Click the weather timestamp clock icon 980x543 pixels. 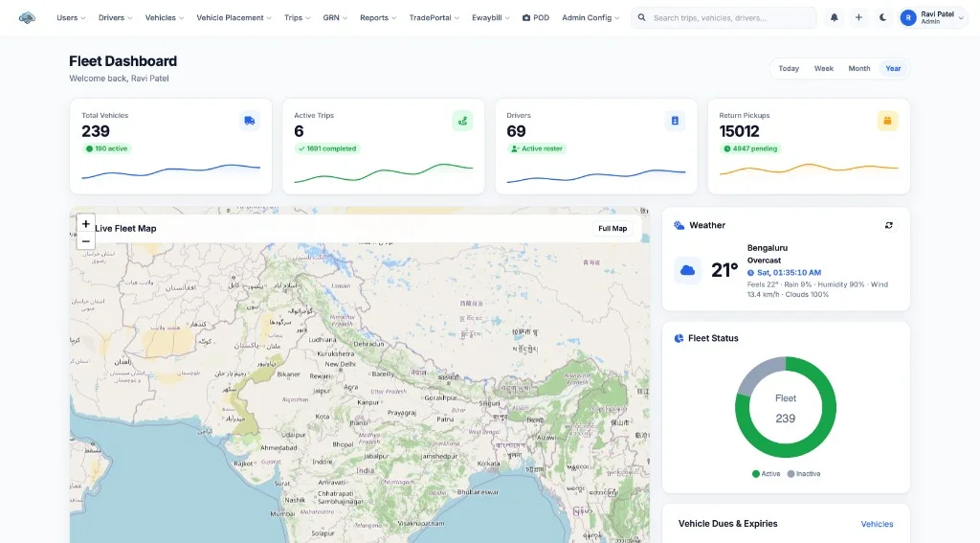(x=750, y=273)
